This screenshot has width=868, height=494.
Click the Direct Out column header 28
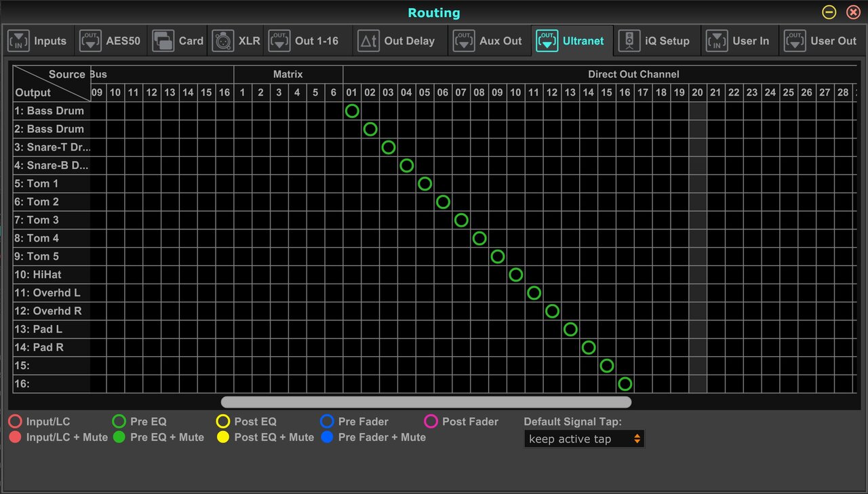pos(843,93)
